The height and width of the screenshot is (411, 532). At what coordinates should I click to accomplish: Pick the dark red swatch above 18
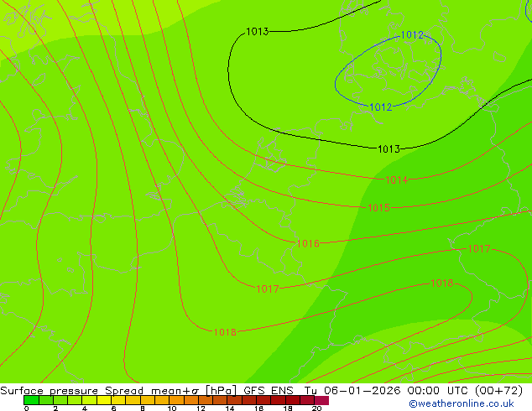pos(293,400)
